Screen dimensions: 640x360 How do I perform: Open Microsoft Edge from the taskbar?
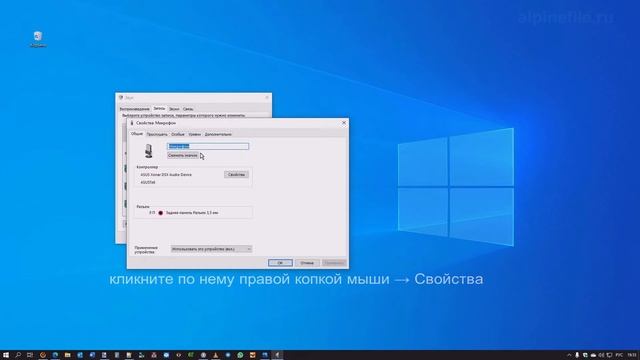[x=55, y=355]
